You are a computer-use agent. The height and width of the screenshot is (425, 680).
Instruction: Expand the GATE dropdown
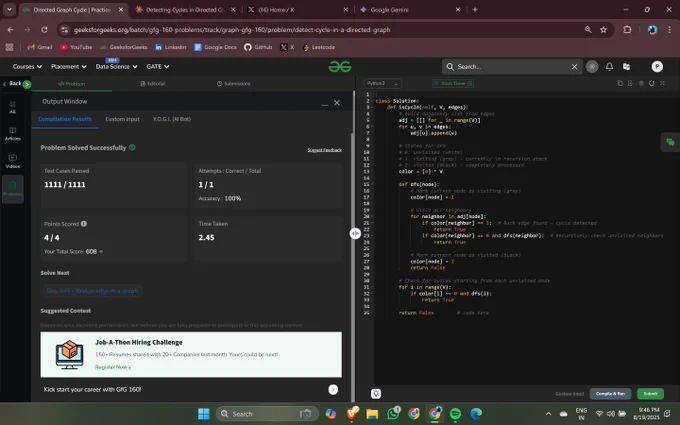pyautogui.click(x=157, y=66)
